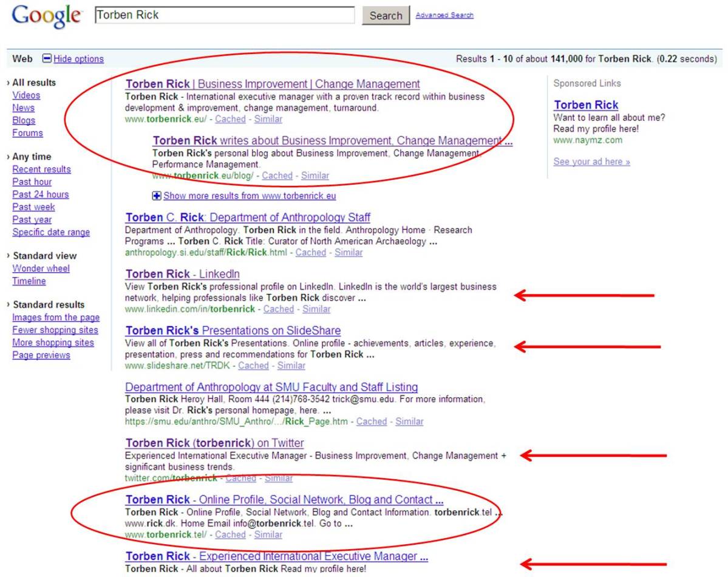Screen dimensions: 728x577
Task: Click the plus icon for more torbenrick.eu results
Action: pyautogui.click(x=157, y=196)
